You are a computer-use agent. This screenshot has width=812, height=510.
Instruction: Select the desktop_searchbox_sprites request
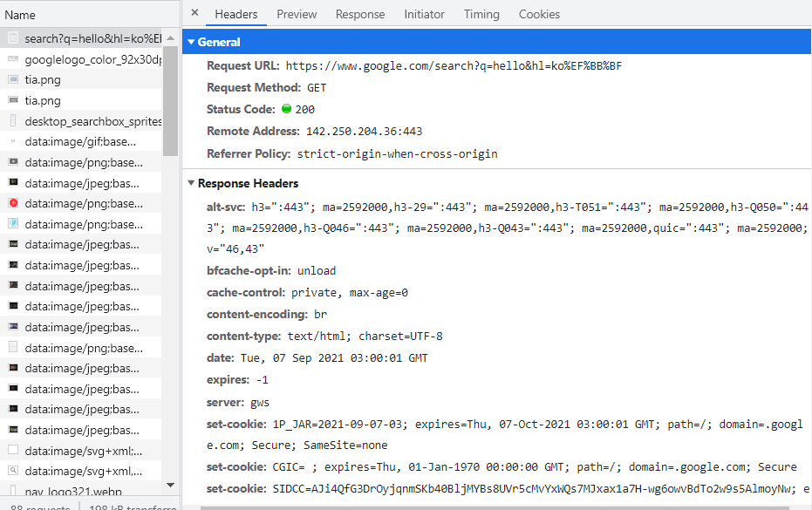pos(81,121)
